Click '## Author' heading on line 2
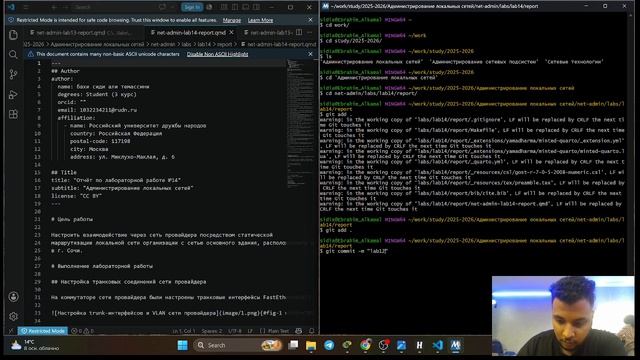This screenshot has height=360, width=640. click(65, 71)
